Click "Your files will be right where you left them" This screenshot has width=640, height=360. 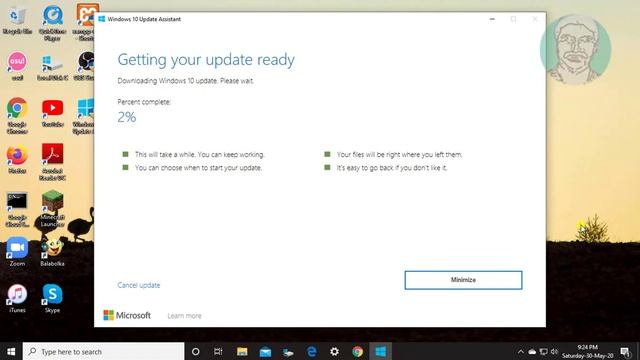399,154
